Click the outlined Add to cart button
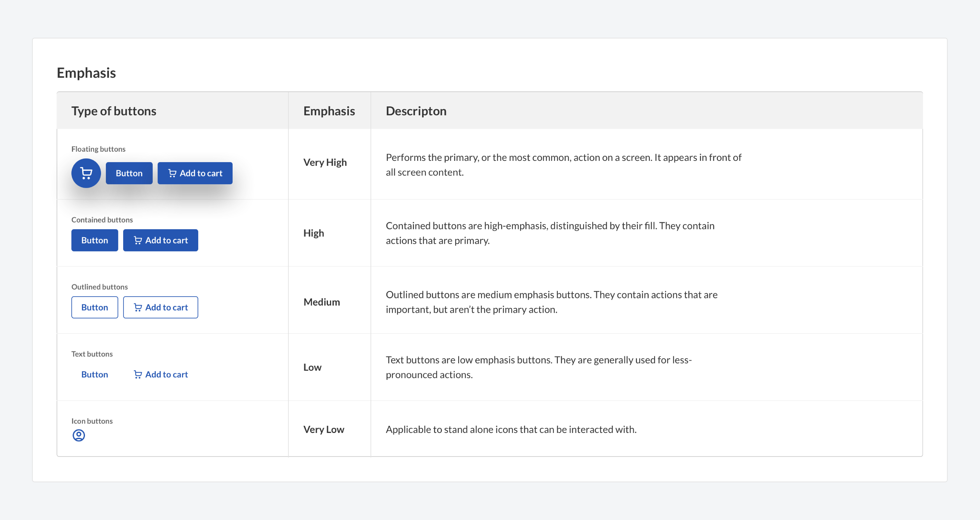The width and height of the screenshot is (980, 520). pyautogui.click(x=161, y=307)
